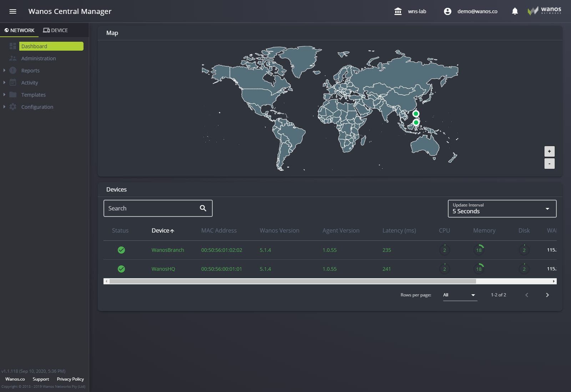Open the Support footer link
This screenshot has height=392, width=571.
(x=41, y=379)
